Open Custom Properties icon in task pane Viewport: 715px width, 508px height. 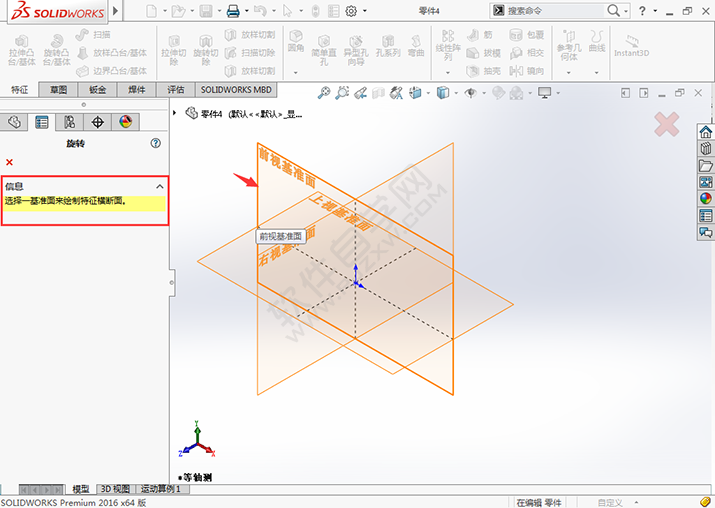pos(705,215)
